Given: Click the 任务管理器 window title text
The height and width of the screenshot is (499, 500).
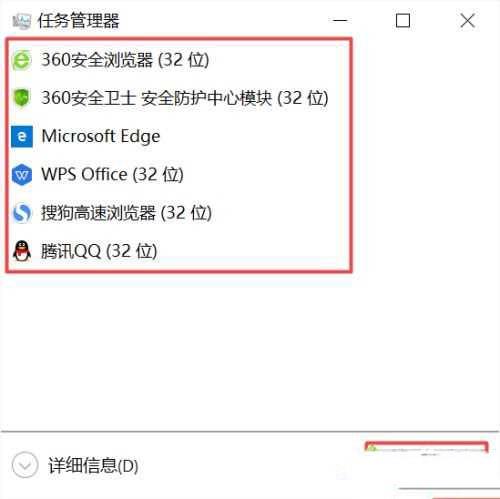Looking at the screenshot, I should (x=79, y=21).
